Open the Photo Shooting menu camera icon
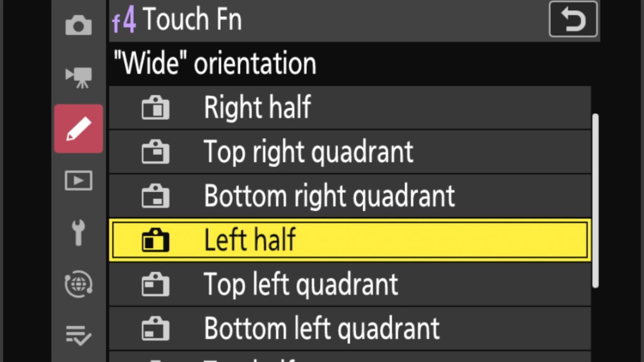The height and width of the screenshot is (362, 644). pos(79,26)
